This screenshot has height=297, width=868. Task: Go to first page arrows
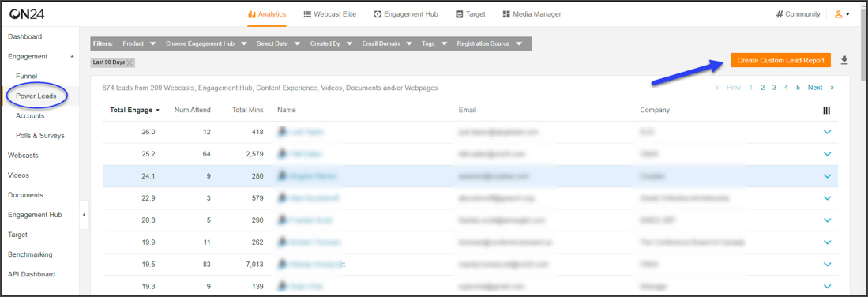click(717, 88)
